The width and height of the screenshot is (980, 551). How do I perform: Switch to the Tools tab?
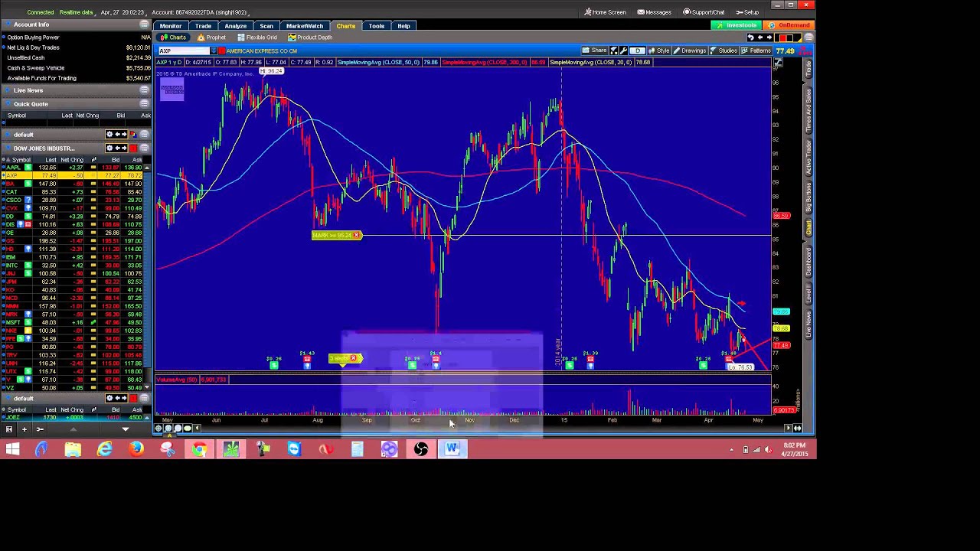pyautogui.click(x=377, y=26)
